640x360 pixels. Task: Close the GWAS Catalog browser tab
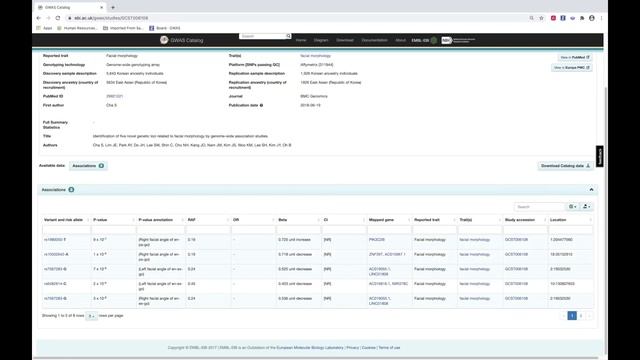pyautogui.click(x=102, y=7)
